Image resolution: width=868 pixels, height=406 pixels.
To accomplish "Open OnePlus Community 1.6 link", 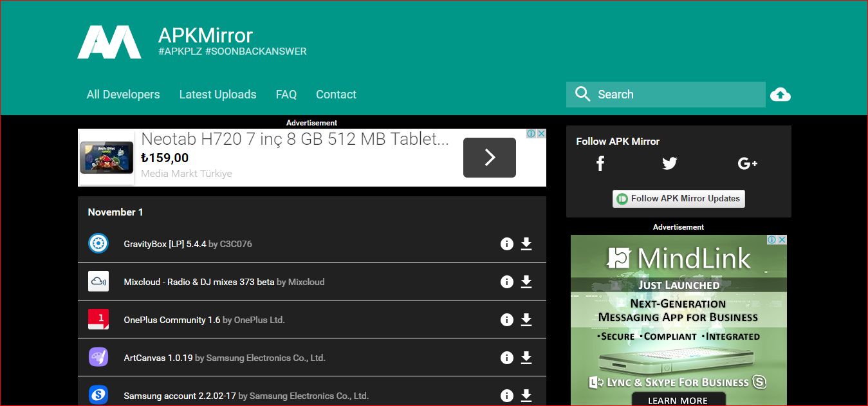I will (x=172, y=320).
